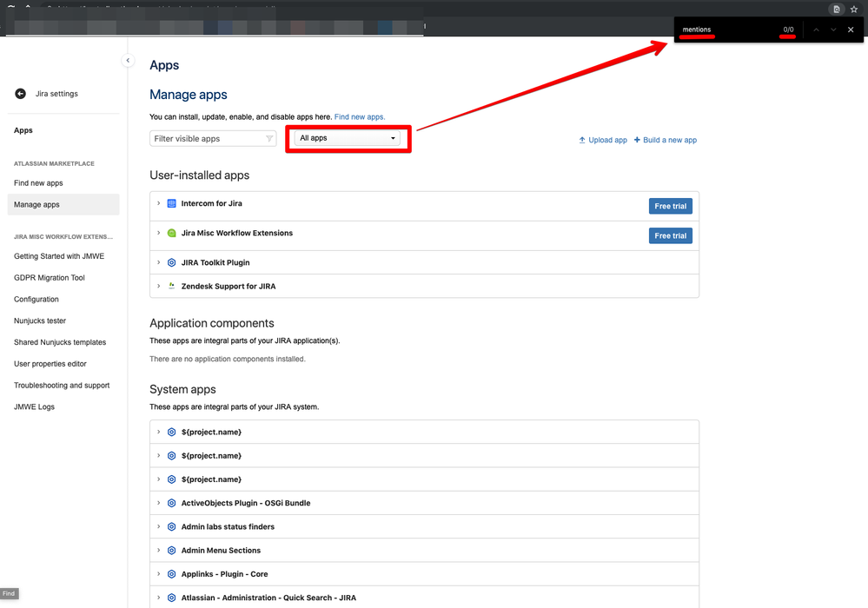Go to previous find result arrow

tap(816, 30)
